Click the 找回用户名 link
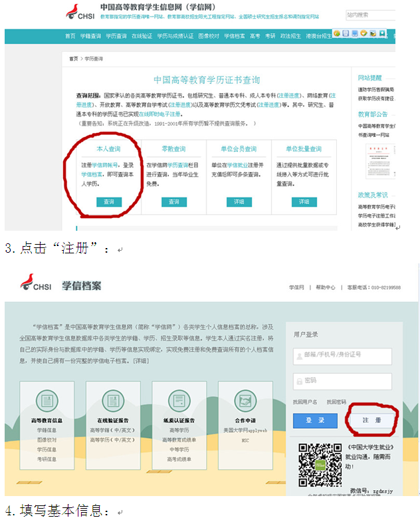The height and width of the screenshot is (520, 420). click(305, 402)
